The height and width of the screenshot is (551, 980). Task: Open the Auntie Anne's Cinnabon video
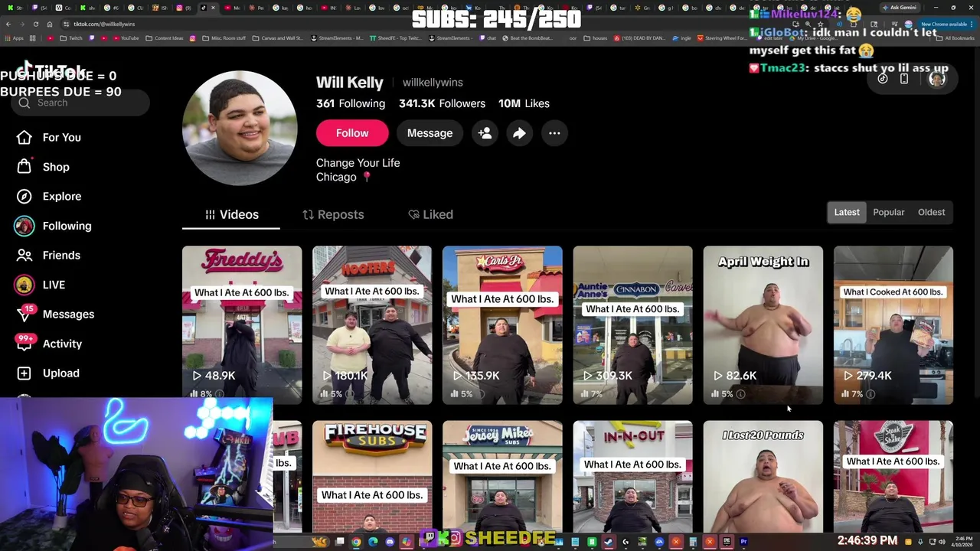[x=632, y=324]
